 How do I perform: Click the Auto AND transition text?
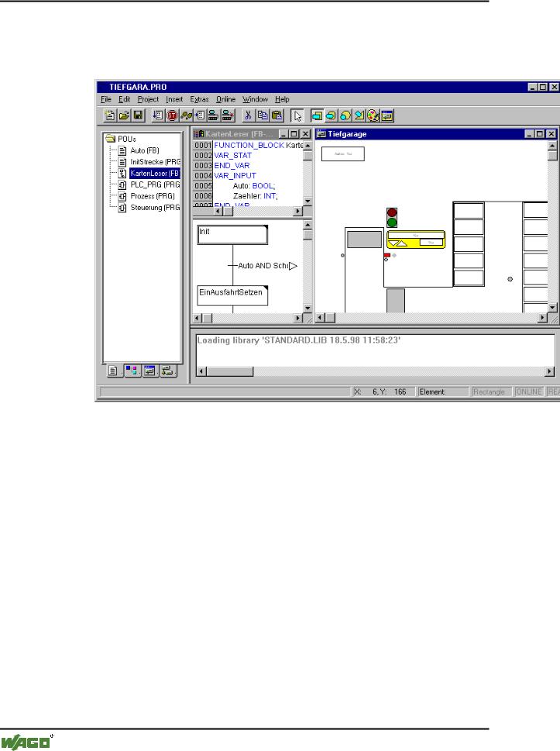click(x=263, y=265)
